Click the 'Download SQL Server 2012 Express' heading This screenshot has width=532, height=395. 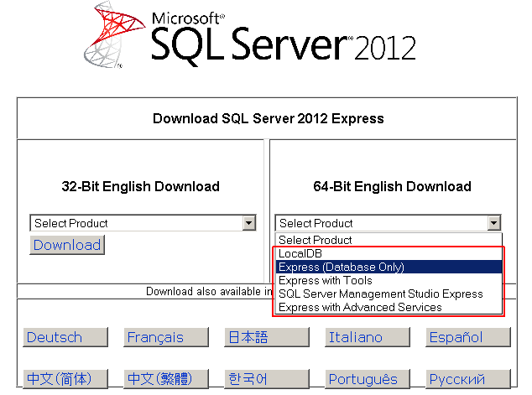(x=269, y=119)
